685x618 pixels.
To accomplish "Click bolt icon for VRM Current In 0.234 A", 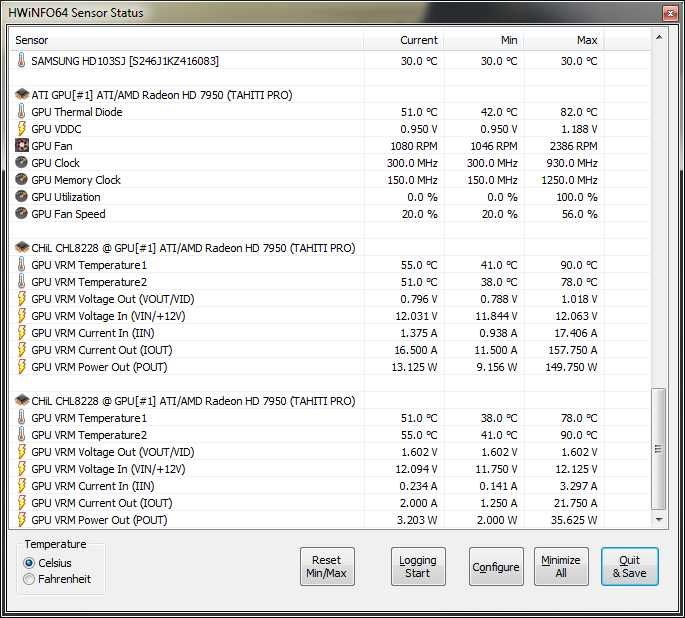I will tap(21, 486).
